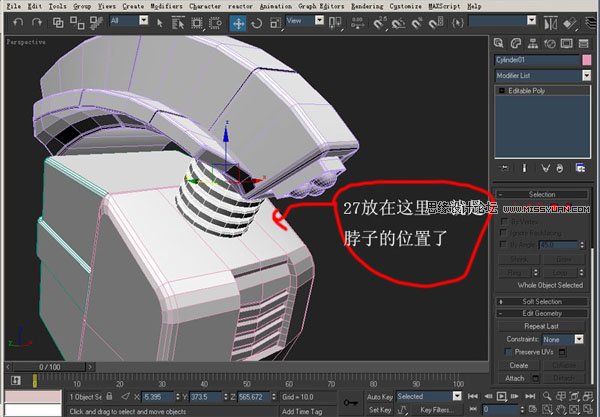Toggle the Selection Lock padlock icon
Viewport: 600px width, 417px height.
[109, 396]
